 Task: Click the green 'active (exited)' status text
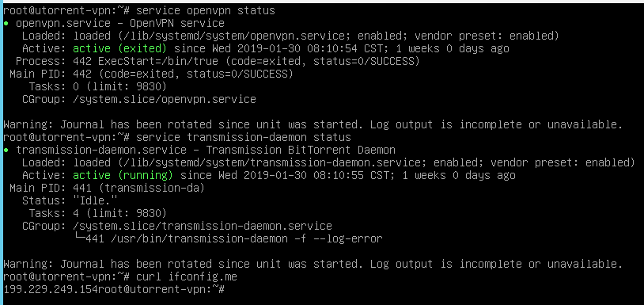[x=120, y=48]
